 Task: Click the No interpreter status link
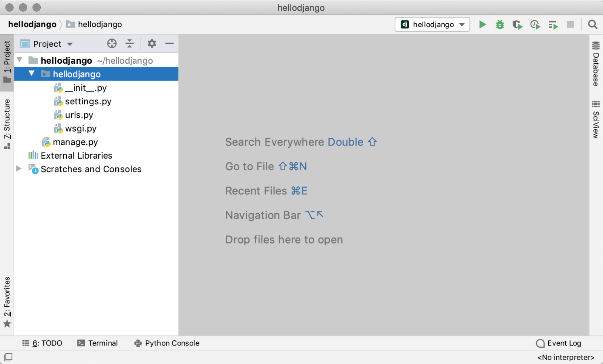566,357
